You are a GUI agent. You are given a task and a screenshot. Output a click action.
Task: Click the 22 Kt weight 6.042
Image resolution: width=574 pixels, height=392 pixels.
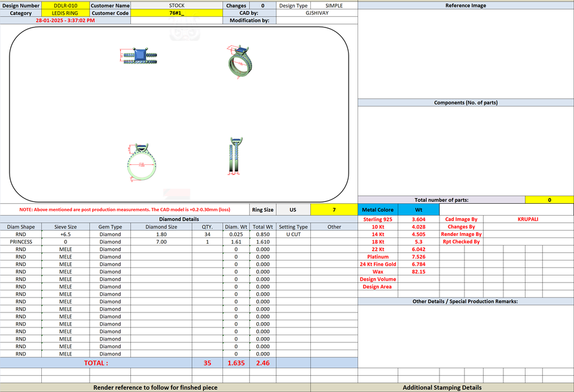point(419,249)
